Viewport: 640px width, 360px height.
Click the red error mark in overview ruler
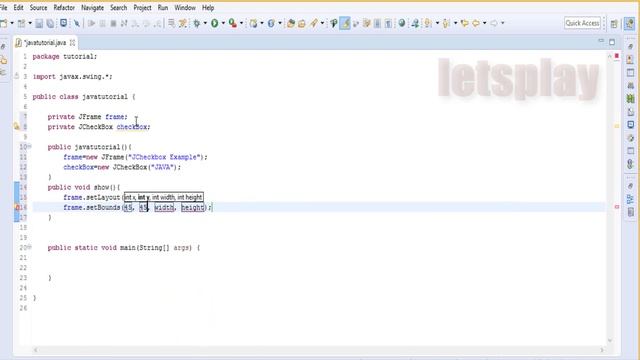(617, 207)
